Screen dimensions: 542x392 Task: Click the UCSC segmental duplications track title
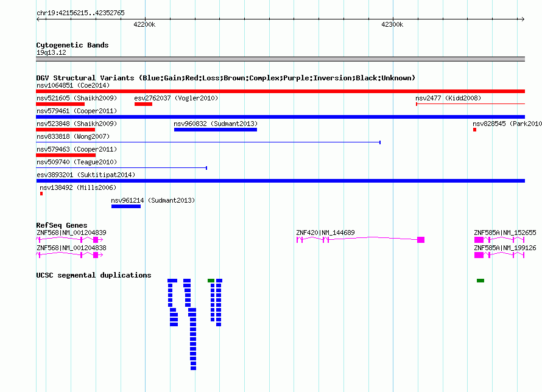[94, 275]
